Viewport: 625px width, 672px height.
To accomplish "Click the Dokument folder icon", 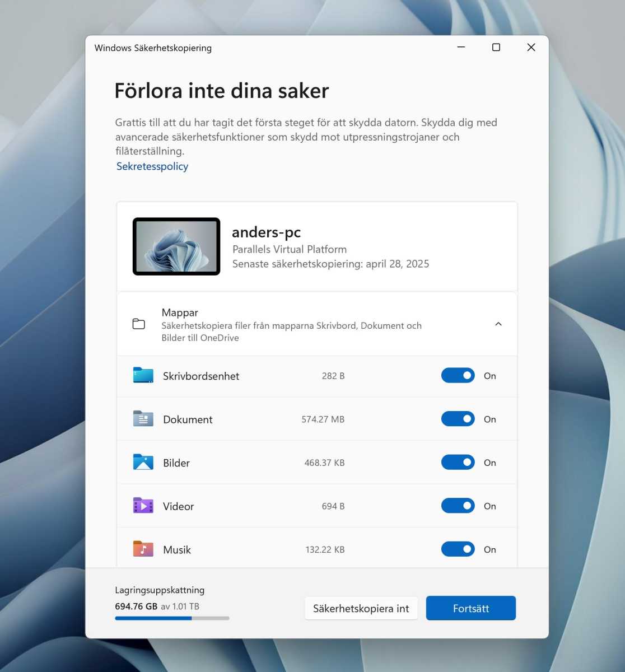I will click(x=143, y=419).
